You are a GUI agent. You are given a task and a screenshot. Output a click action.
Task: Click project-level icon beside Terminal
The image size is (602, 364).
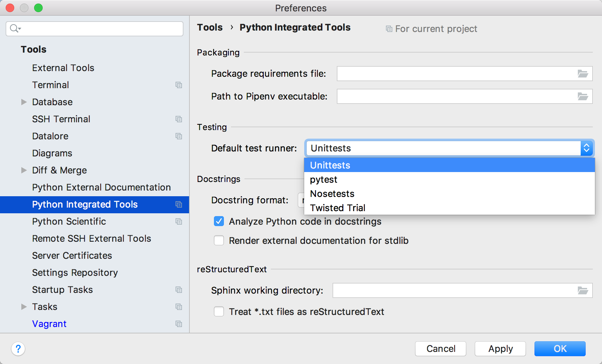pos(179,85)
